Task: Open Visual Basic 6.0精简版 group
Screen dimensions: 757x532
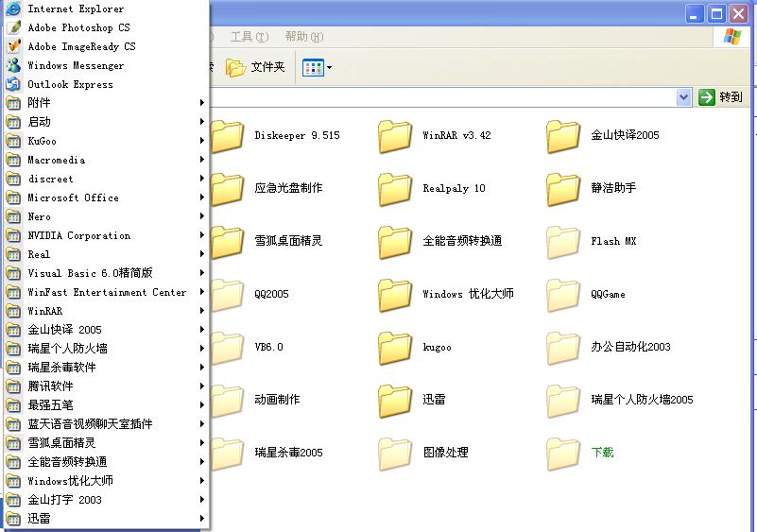Action: click(x=106, y=273)
